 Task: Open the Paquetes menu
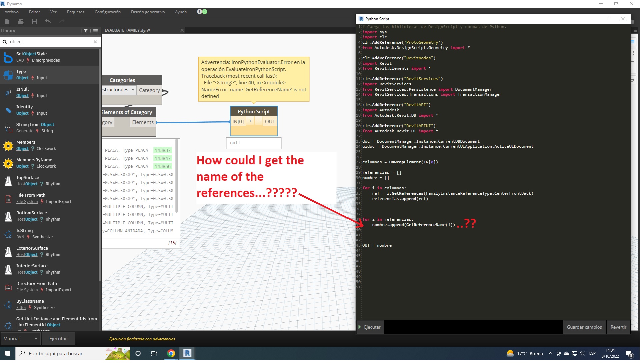tap(76, 12)
